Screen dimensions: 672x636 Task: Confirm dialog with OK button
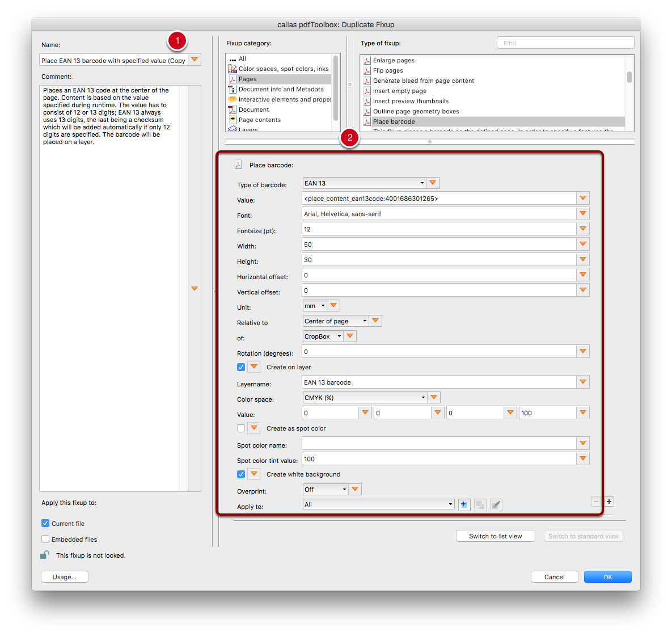pos(608,577)
